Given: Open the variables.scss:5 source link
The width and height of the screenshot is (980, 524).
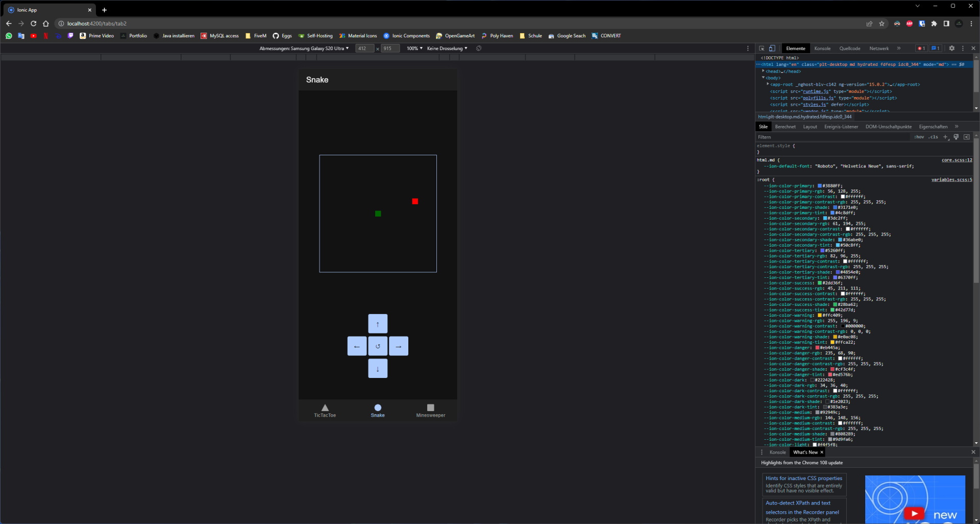Looking at the screenshot, I should click(x=951, y=180).
